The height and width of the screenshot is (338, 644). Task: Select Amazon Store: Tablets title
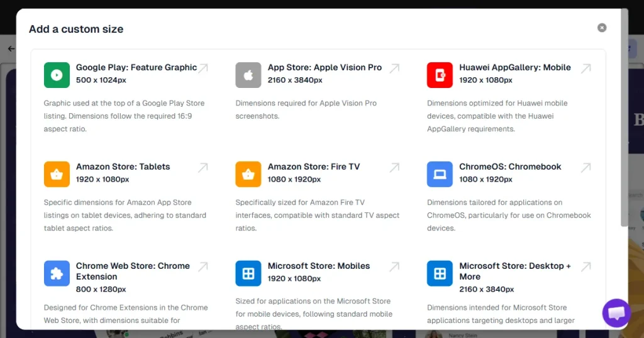(x=123, y=166)
